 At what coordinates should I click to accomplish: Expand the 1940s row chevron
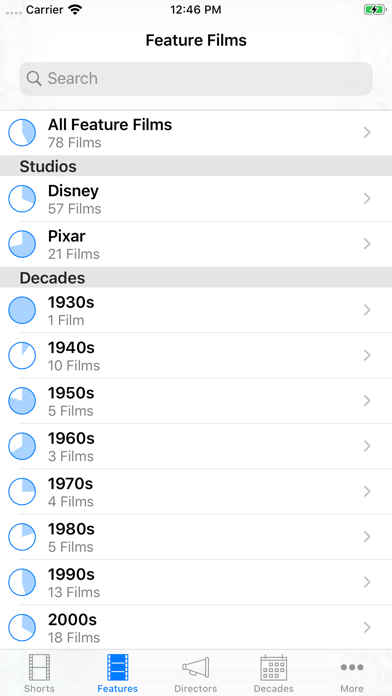pos(367,355)
